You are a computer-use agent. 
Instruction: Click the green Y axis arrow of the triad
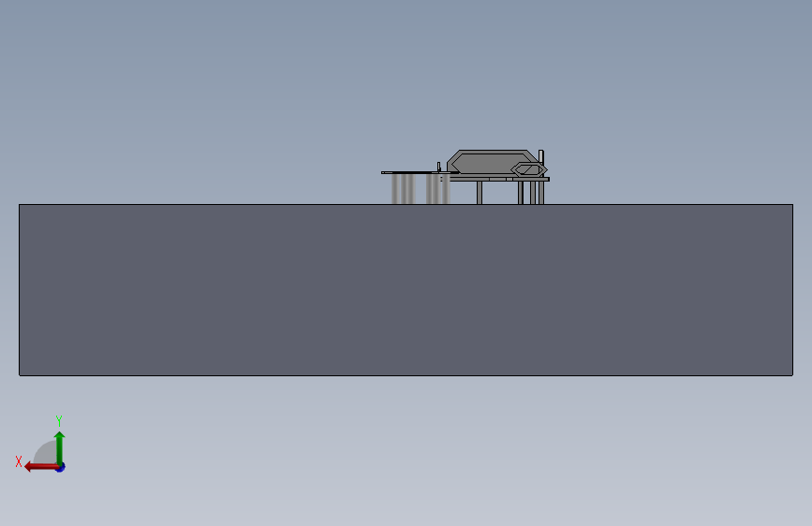[x=60, y=447]
